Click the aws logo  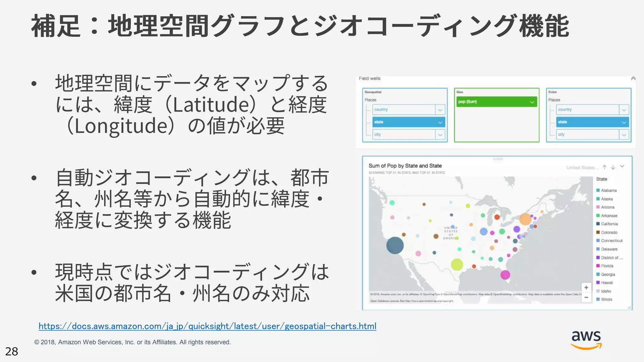point(586,340)
